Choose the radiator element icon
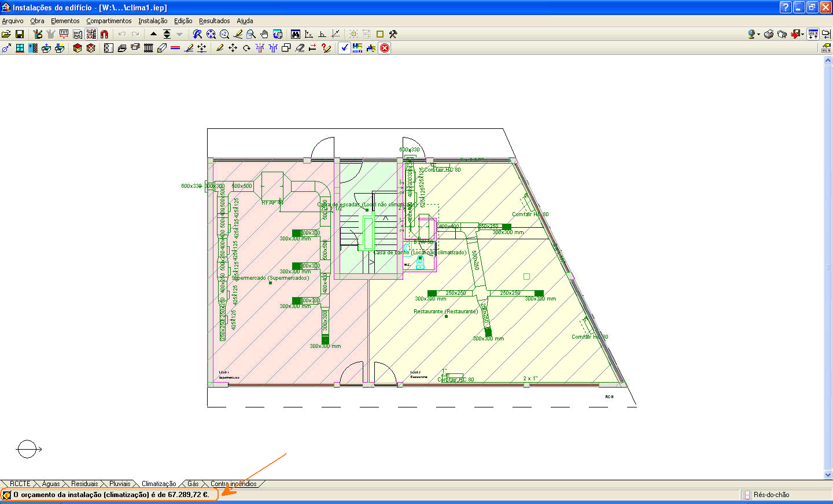This screenshot has width=833, height=504. [149, 48]
